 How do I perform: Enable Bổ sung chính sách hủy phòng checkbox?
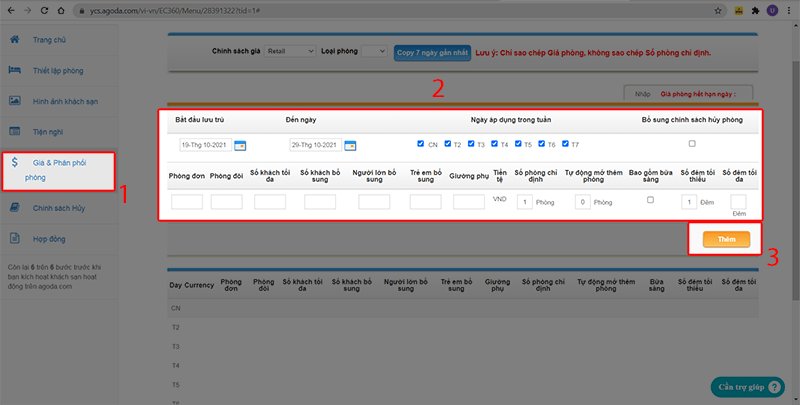point(691,144)
